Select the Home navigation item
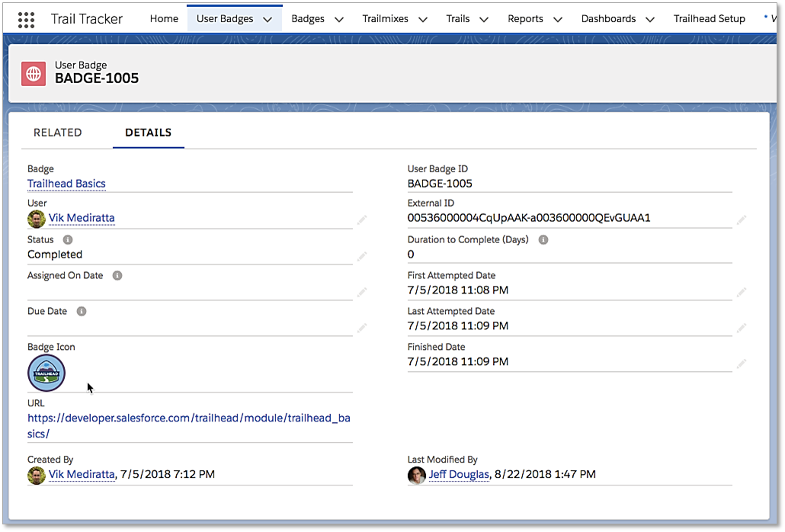Viewport: 785px width, 532px height. point(164,18)
